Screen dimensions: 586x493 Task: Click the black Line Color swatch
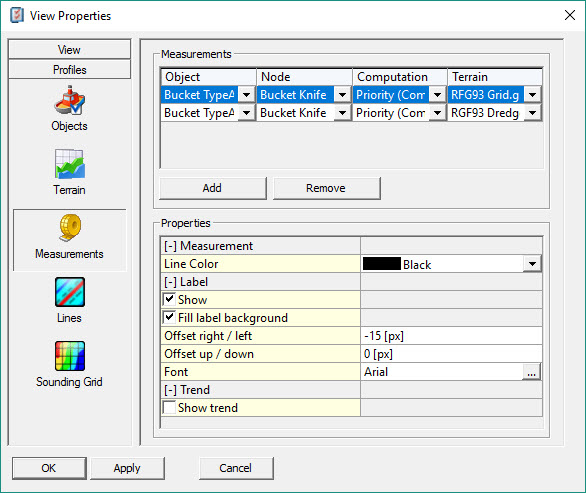(x=382, y=264)
